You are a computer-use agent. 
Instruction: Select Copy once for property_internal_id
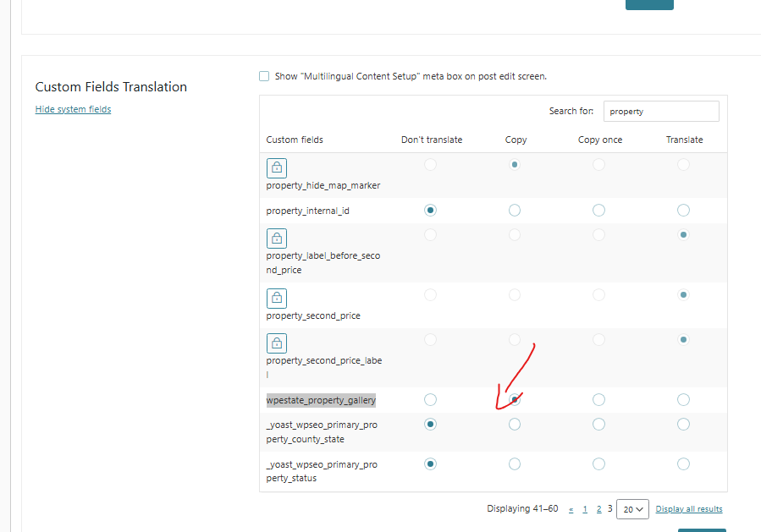(599, 210)
